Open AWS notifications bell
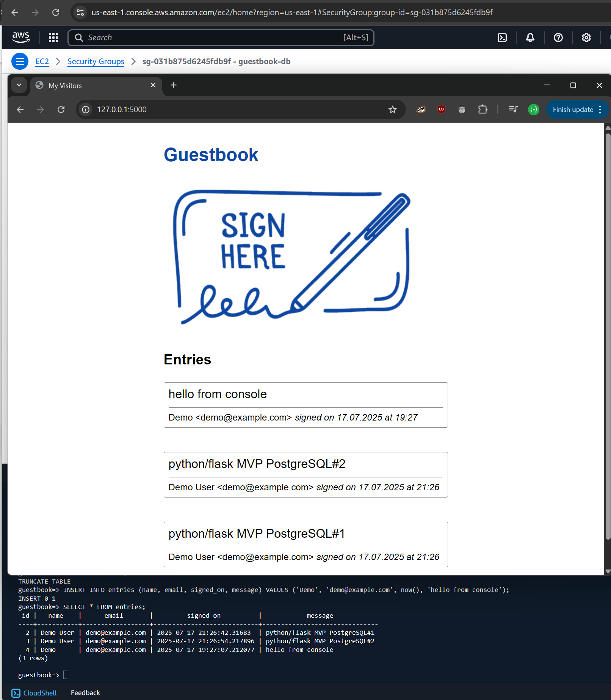611x700 pixels. 530,38
